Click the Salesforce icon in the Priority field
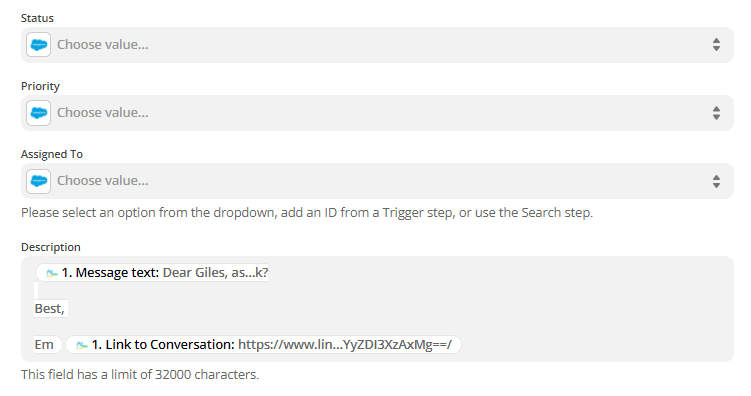Viewport: 751px width, 396px height. coord(38,113)
